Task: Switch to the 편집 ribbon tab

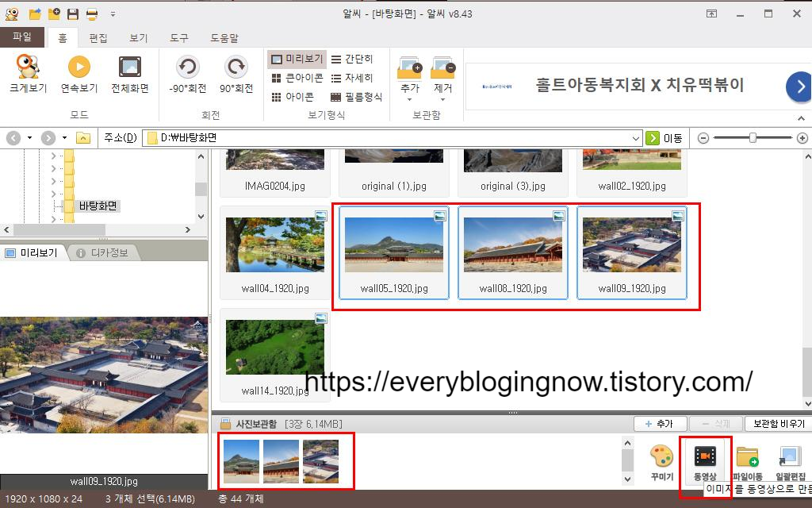Action: click(x=98, y=38)
